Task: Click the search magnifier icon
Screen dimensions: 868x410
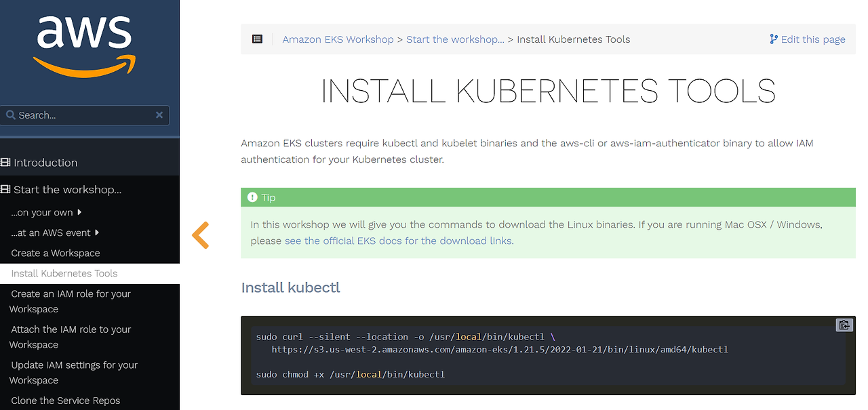Action: point(11,115)
